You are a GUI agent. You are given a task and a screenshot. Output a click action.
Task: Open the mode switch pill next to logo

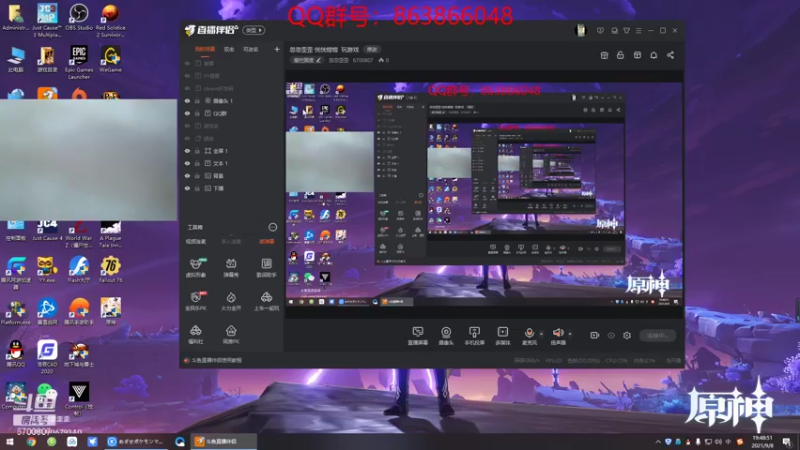(254, 31)
